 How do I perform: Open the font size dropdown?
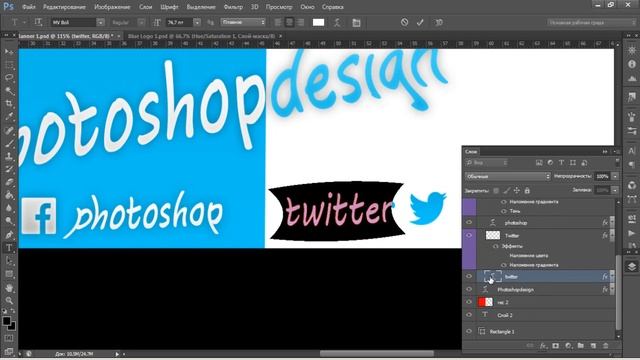[197, 22]
